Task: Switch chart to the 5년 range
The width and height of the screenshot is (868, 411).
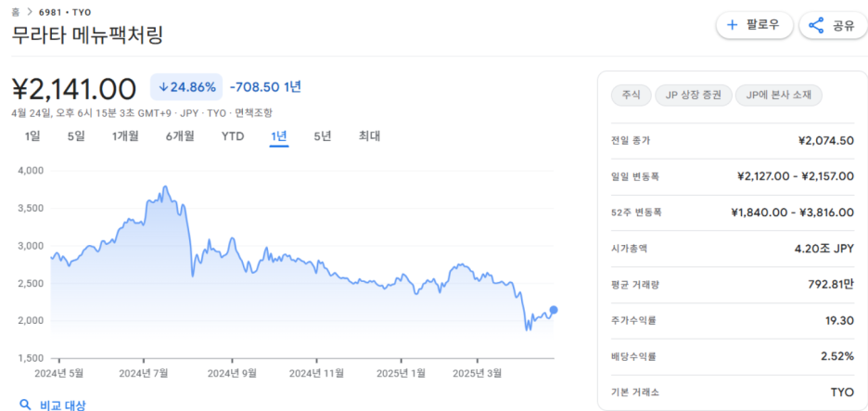Action: click(x=322, y=135)
